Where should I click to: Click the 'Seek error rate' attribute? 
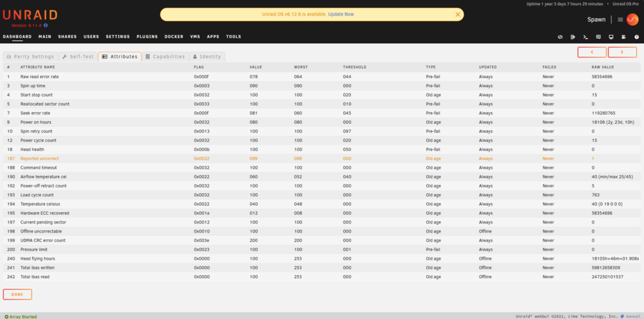(35, 113)
